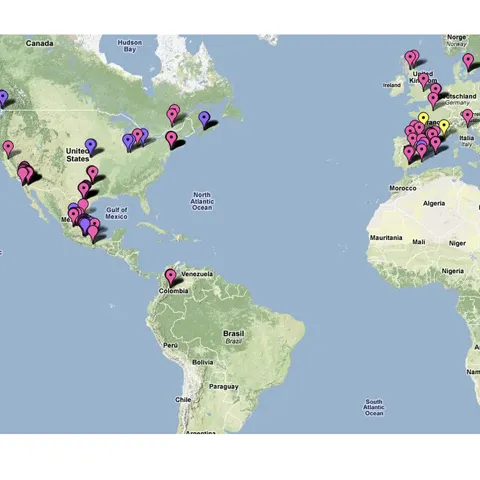480x480 pixels.
Task: Click the Mali country label
Action: coord(419,242)
